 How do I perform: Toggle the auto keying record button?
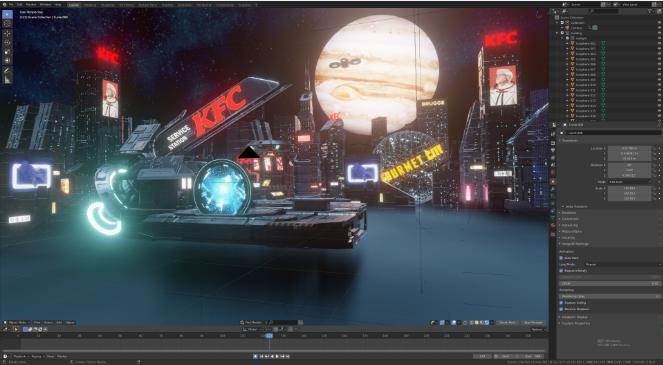(255, 357)
